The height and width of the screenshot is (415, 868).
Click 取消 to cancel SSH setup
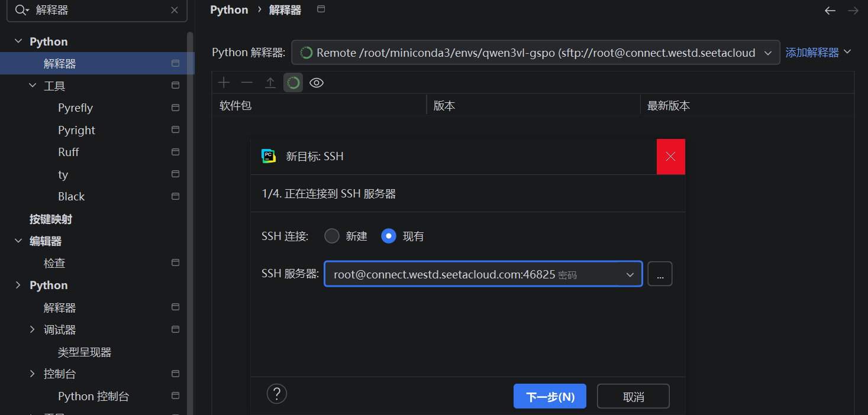pos(633,396)
